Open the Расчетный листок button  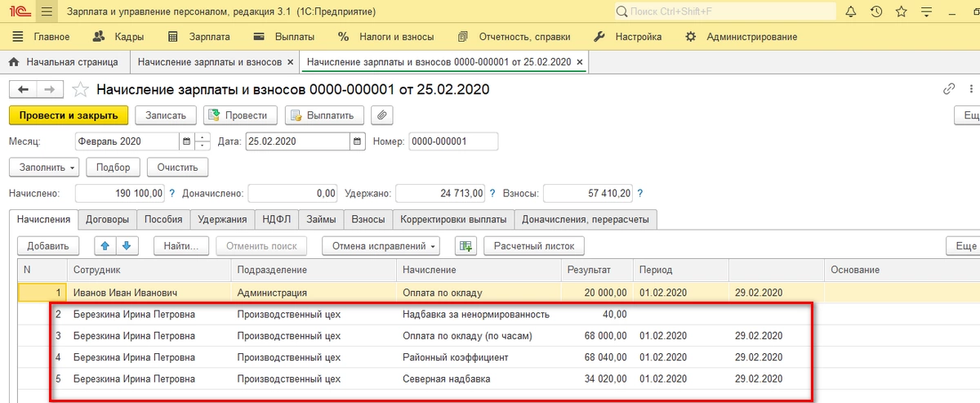click(534, 245)
